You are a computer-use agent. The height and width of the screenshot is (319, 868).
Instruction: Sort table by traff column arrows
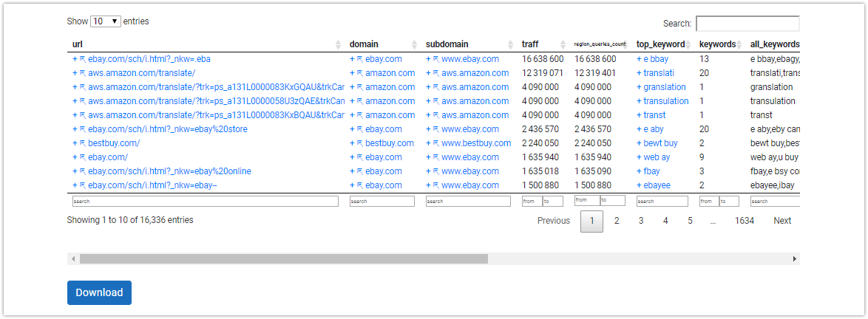(563, 45)
